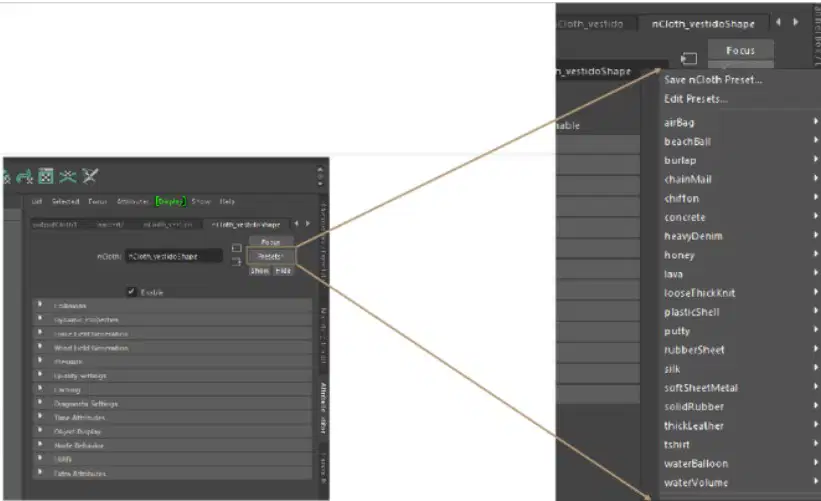
Task: Expand the Time Attributes section
Action: (172, 417)
